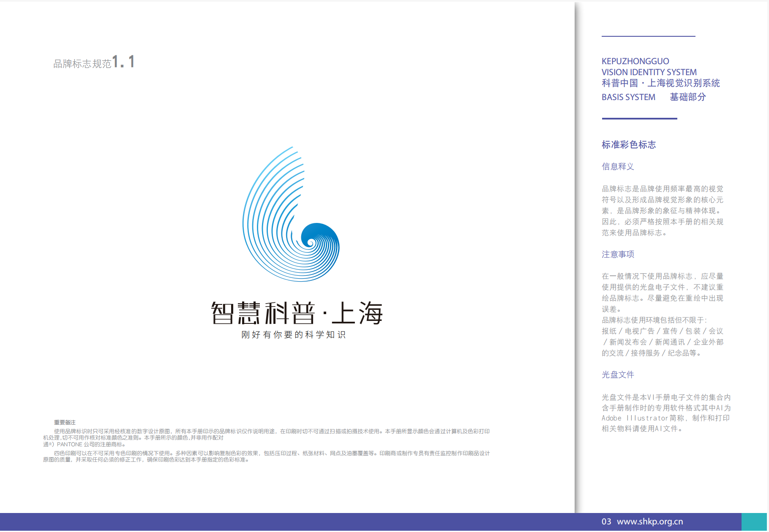Image resolution: width=769 pixels, height=532 pixels.
Task: Click the blue spiral logo graphic
Action: [291, 214]
